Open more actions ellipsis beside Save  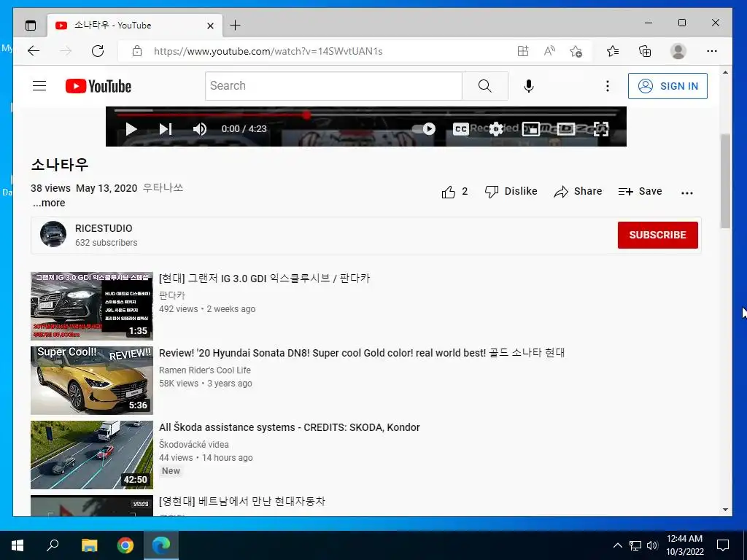point(687,192)
